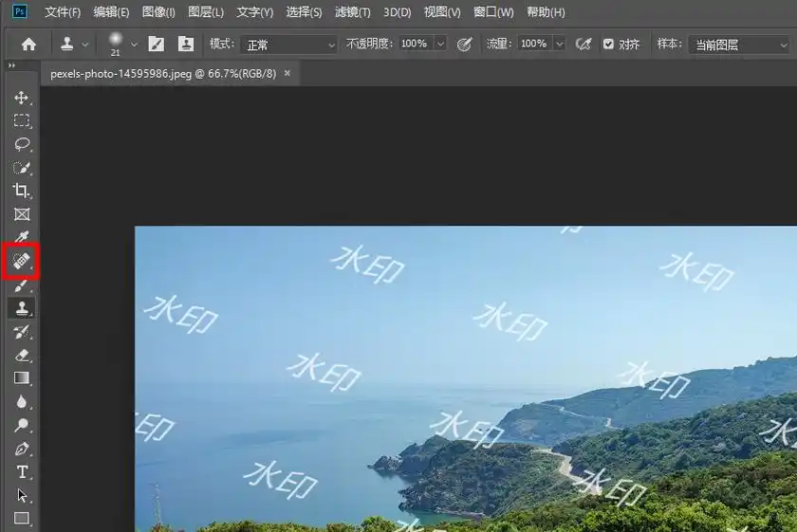The image size is (797, 532).
Task: Select the Eyedropper tool
Action: (21, 237)
